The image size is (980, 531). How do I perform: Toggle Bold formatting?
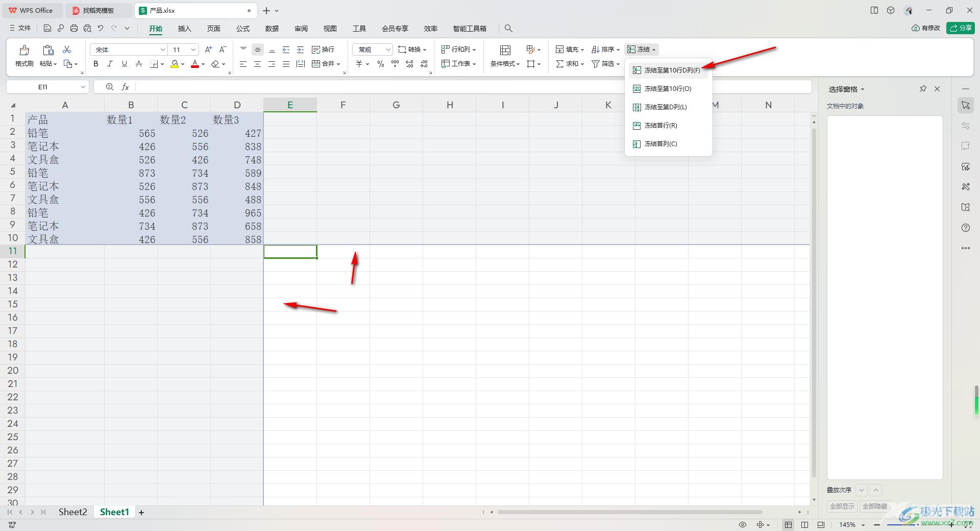coord(95,64)
